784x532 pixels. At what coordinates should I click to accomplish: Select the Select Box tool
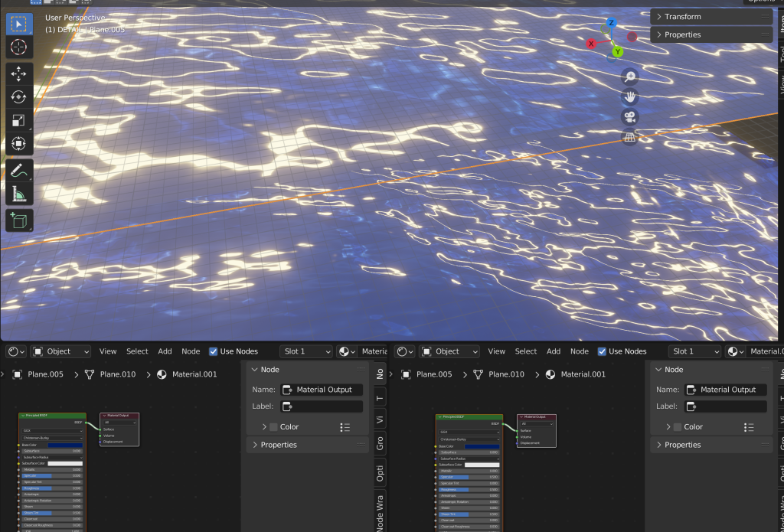pos(19,24)
